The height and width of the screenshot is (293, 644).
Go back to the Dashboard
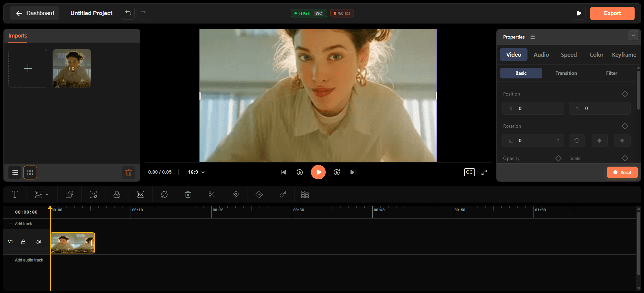point(35,13)
